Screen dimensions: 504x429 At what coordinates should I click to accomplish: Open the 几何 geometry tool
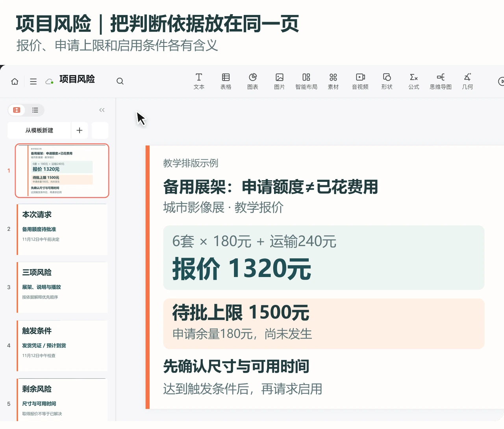[x=467, y=81]
